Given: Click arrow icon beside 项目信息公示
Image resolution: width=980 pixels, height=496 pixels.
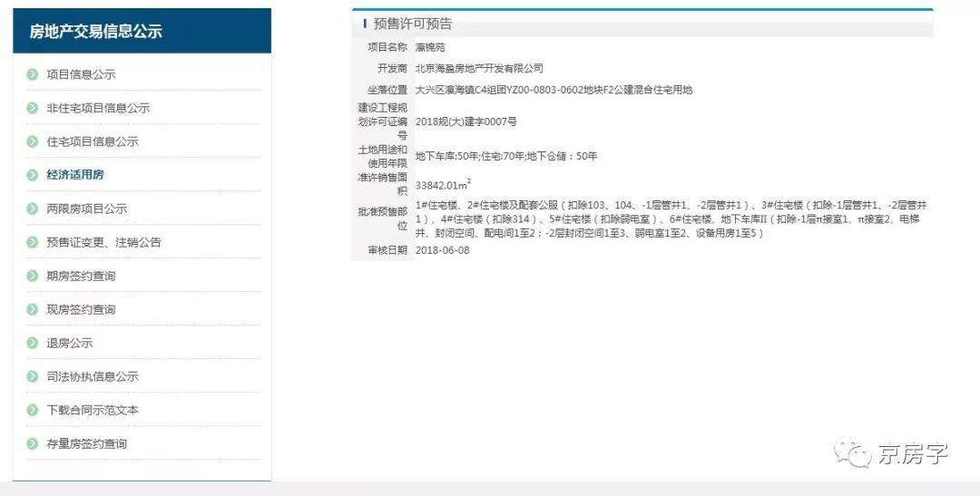Looking at the screenshot, I should point(33,74).
